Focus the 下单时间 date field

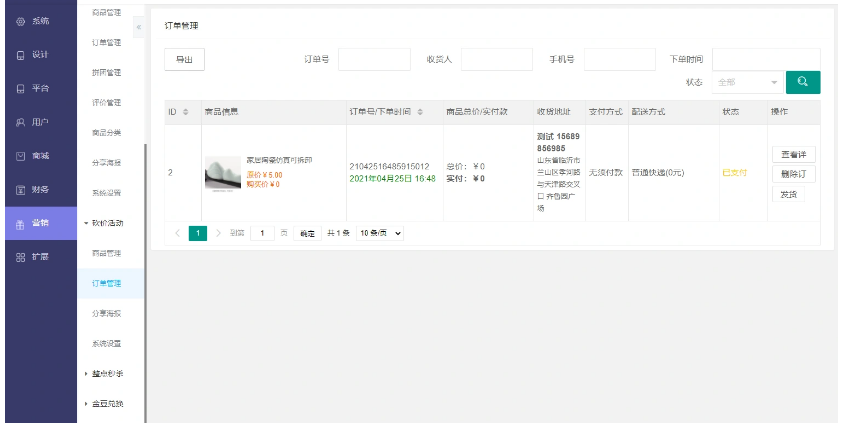766,60
